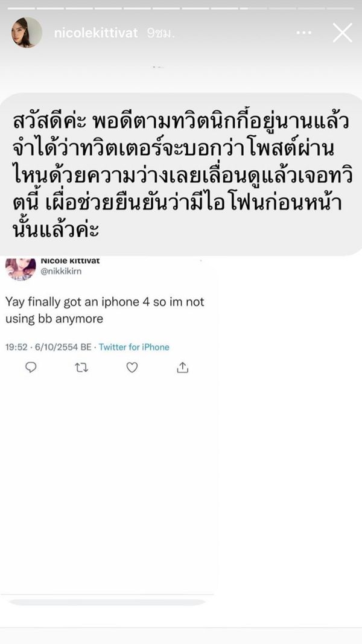The height and width of the screenshot is (644, 362).
Task: Click the partially filled story progress segment
Action: click(253, 8)
